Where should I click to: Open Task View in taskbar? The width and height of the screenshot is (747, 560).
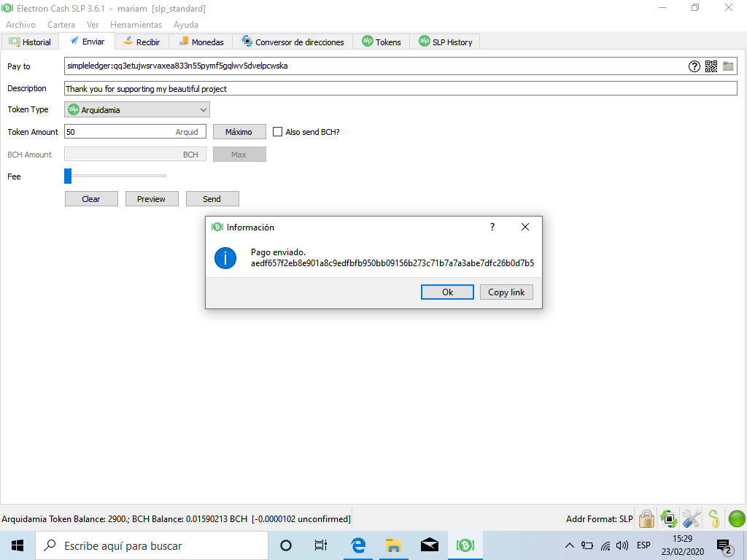coord(321,545)
